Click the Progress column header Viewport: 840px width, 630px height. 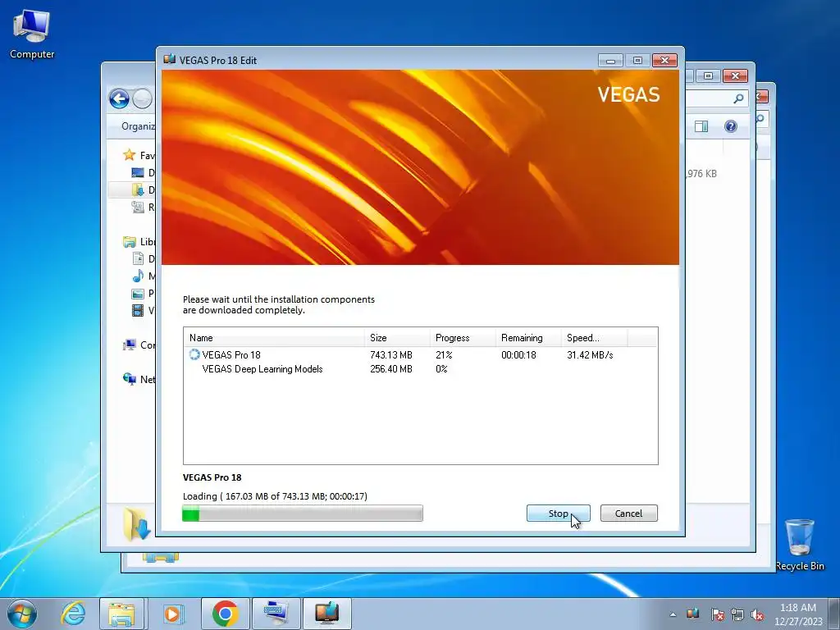point(463,337)
